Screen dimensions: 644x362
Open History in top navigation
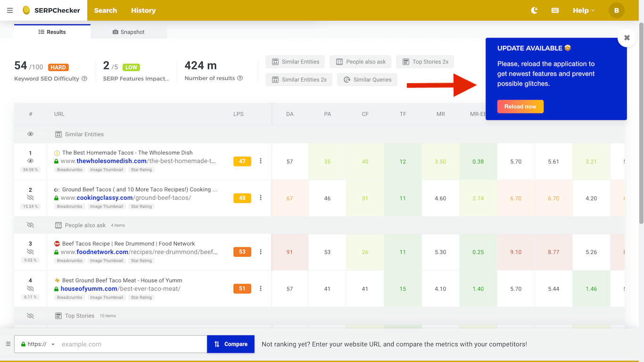tap(143, 10)
